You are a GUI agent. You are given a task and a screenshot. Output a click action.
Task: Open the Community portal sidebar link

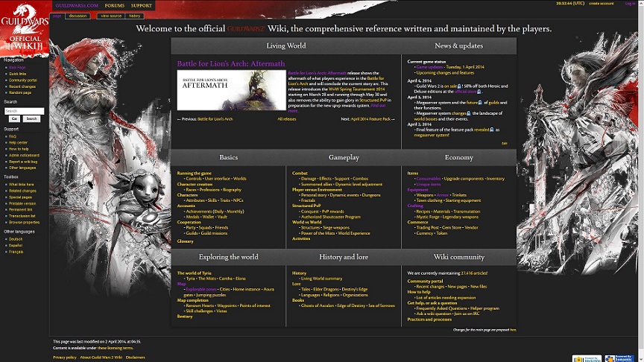pyautogui.click(x=23, y=80)
